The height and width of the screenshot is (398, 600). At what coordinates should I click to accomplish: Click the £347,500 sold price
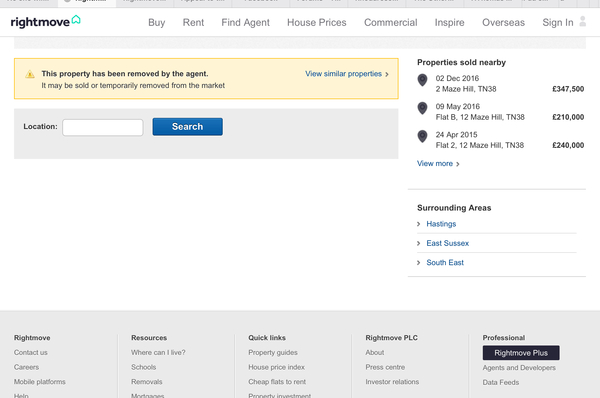[x=568, y=89]
